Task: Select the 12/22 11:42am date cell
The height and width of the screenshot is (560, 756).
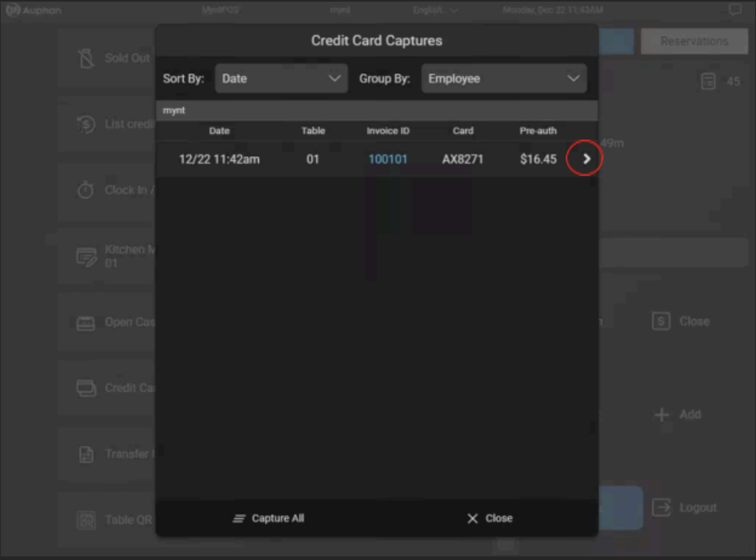Action: (219, 159)
